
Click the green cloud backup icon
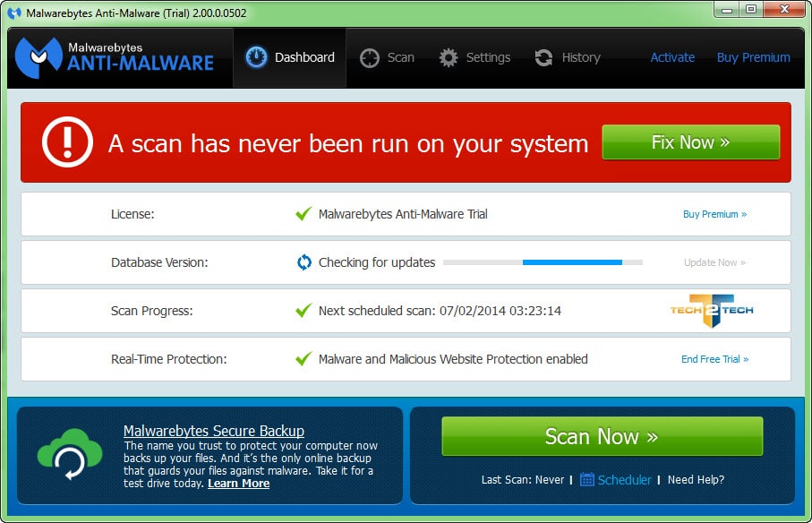point(70,454)
